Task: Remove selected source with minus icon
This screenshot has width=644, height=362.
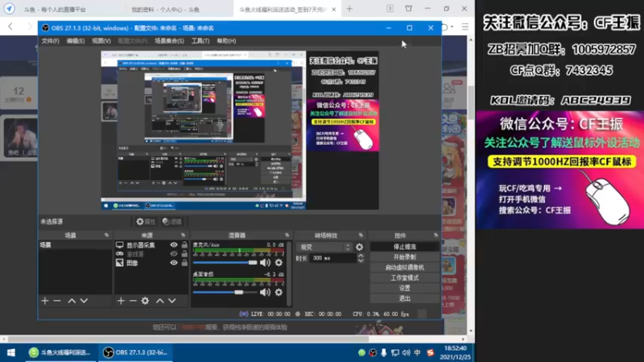Action: coord(133,301)
